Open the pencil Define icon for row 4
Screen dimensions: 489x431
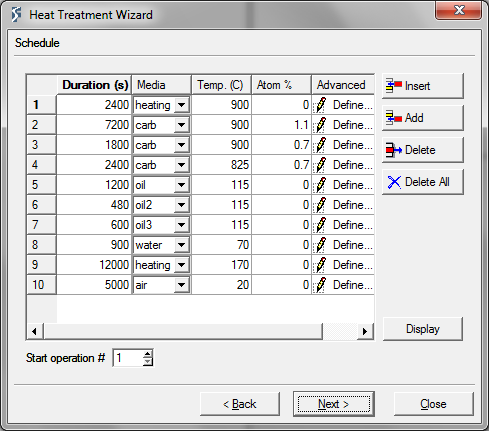(x=320, y=165)
